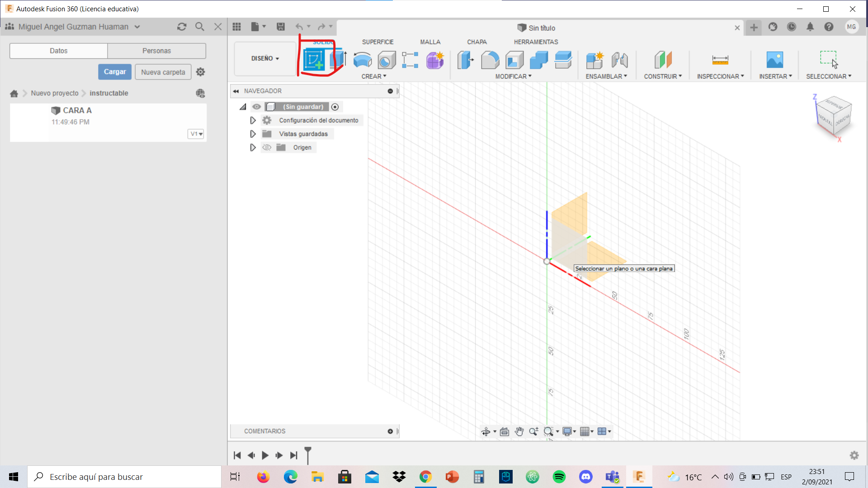Open the CONSTRUIR dropdown menu
This screenshot has height=488, width=868.
(x=663, y=76)
